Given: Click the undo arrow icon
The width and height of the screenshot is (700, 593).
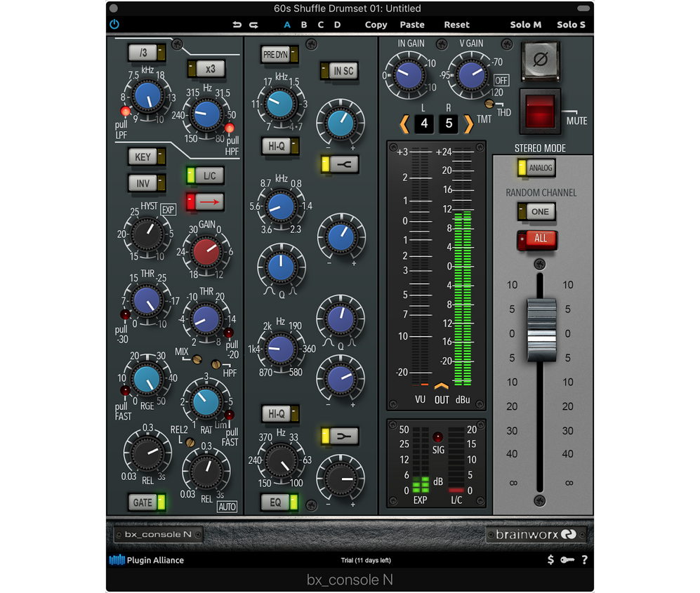Looking at the screenshot, I should 237,25.
